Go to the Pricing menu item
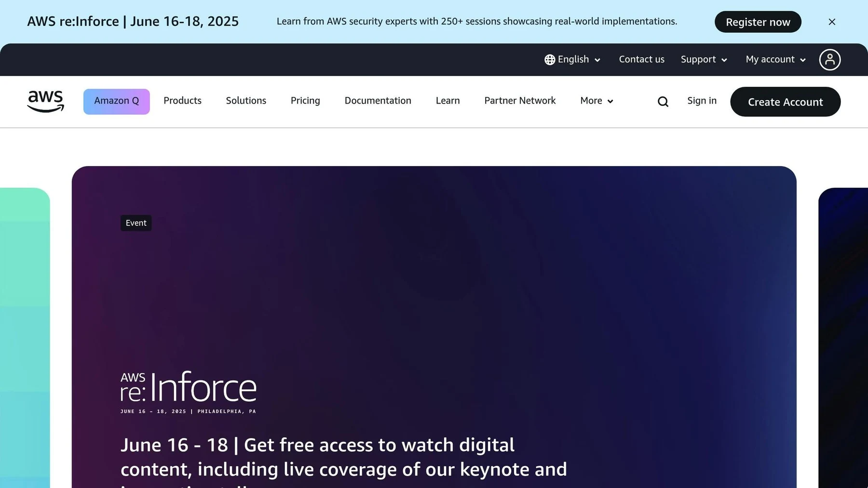The width and height of the screenshot is (868, 488). (x=305, y=101)
